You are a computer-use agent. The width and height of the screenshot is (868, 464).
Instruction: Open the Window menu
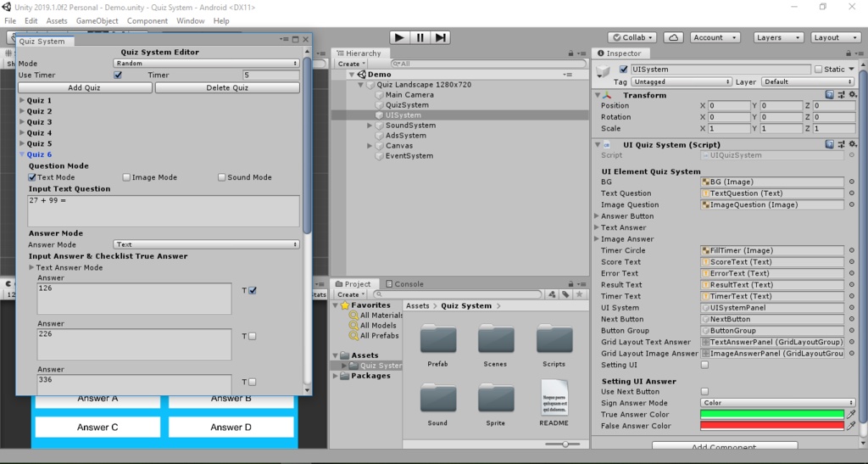191,20
